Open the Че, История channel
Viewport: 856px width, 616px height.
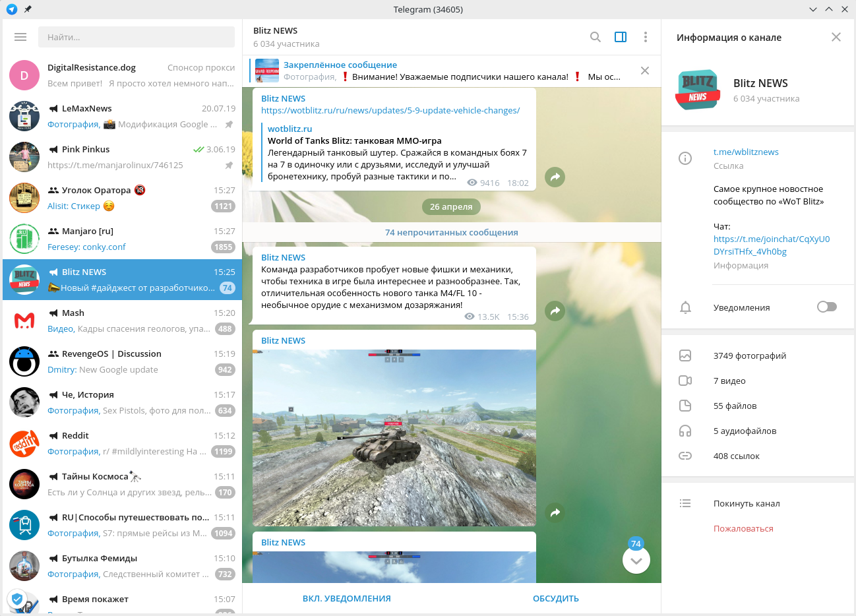click(123, 402)
